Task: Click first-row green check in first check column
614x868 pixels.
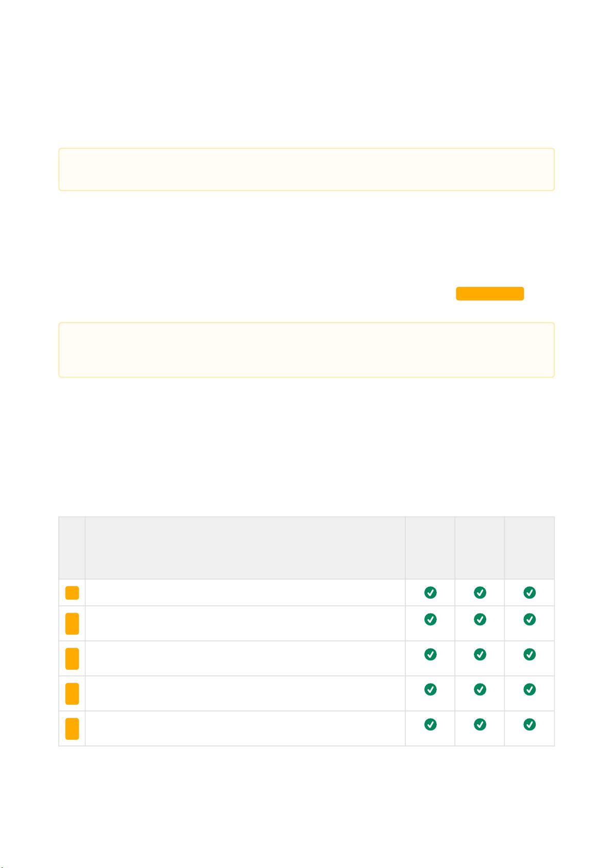Action: pyautogui.click(x=430, y=592)
